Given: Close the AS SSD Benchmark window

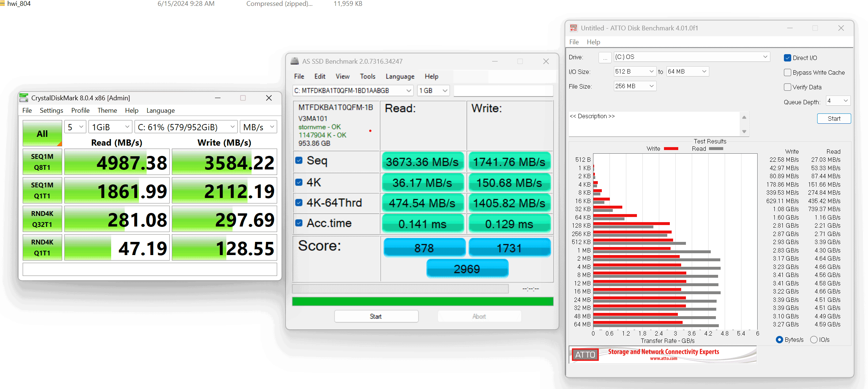Looking at the screenshot, I should [x=546, y=61].
